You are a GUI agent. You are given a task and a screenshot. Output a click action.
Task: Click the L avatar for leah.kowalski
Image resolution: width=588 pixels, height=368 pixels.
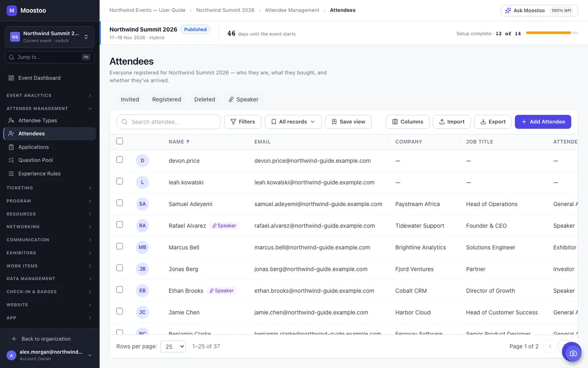tap(143, 182)
